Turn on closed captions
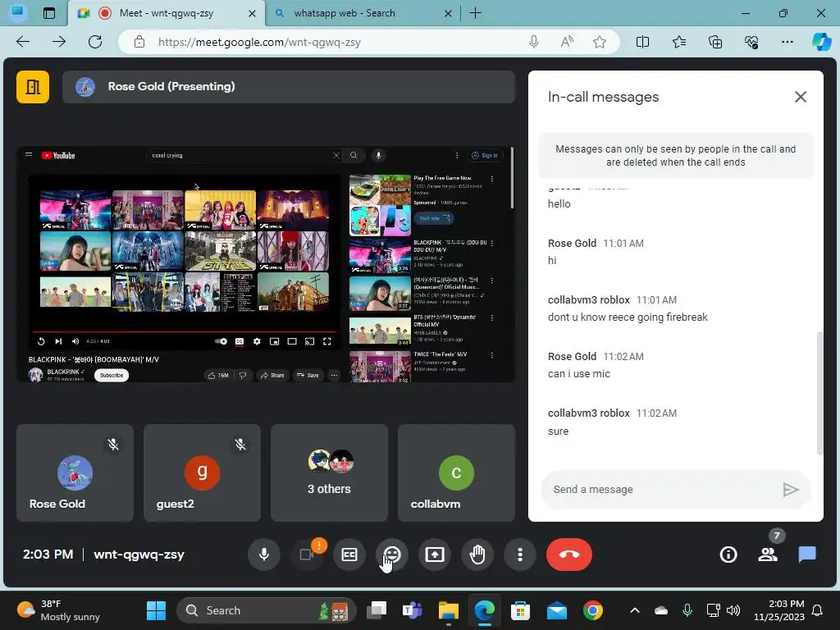 click(349, 555)
